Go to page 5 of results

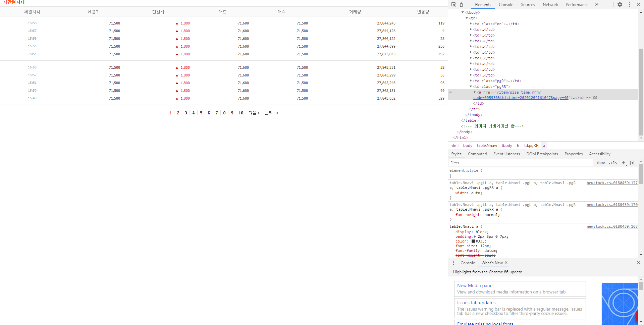pos(201,113)
